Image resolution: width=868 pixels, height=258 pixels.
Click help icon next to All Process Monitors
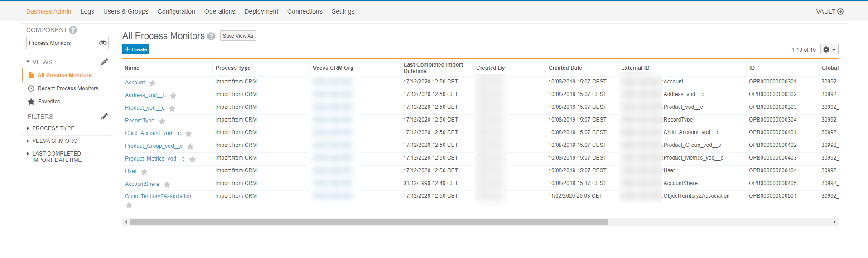coord(211,36)
